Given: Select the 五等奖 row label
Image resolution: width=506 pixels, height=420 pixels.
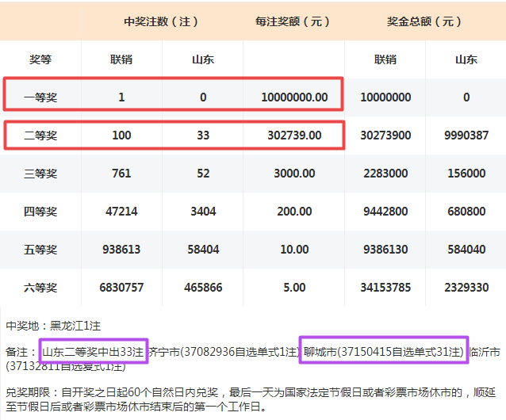Looking at the screenshot, I should click(x=40, y=250).
